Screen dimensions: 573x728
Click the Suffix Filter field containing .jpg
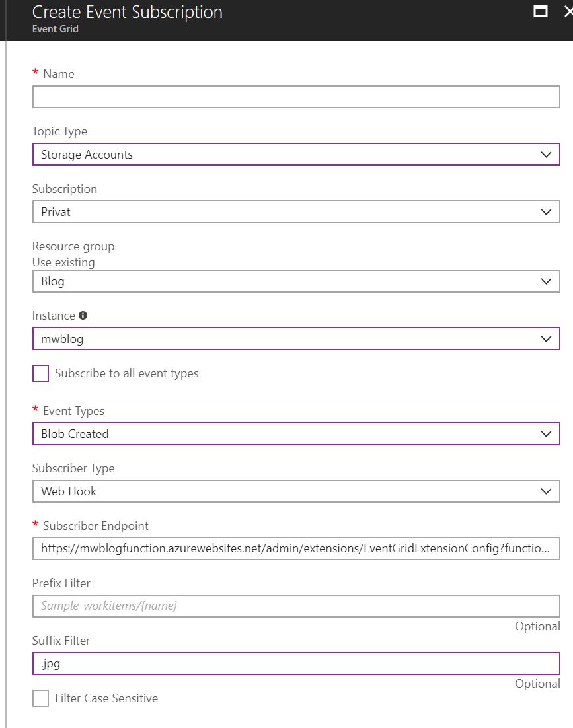[296, 663]
